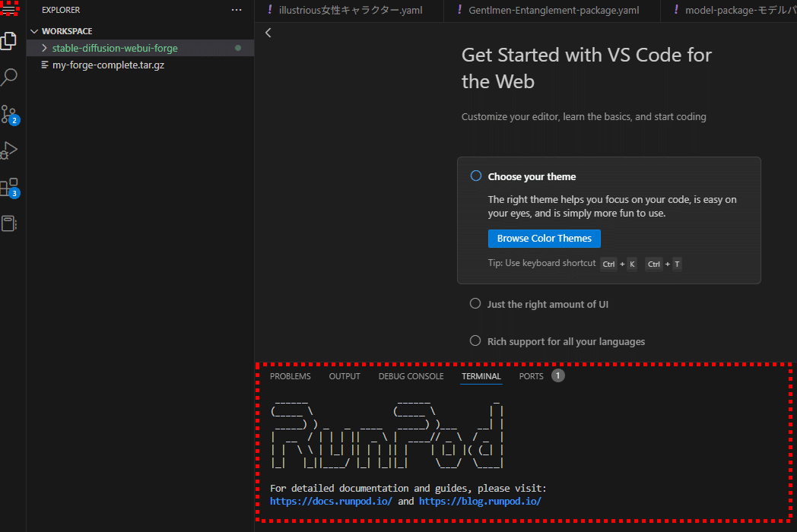Screen dimensions: 797x532
Task: Open the Extensions view with 3 notifications
Action: (x=11, y=186)
